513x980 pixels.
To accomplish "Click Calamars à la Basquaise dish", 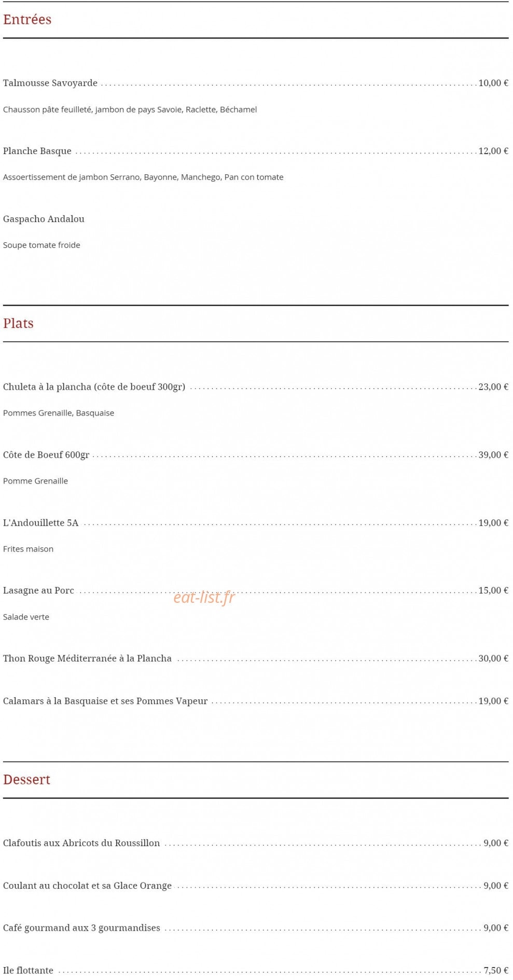I will tap(105, 701).
